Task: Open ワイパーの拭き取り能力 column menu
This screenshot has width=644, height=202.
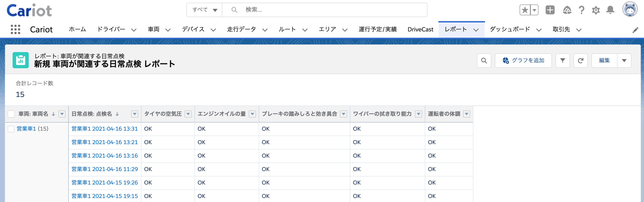Action: pyautogui.click(x=419, y=114)
